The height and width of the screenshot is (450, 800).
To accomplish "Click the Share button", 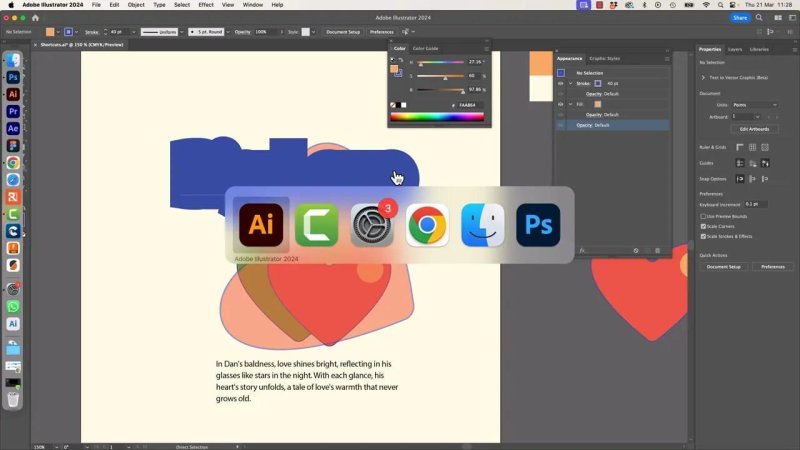I will pyautogui.click(x=740, y=18).
